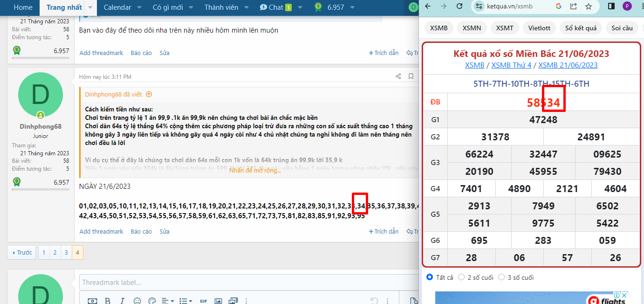Go forward in the ketqua.vn browser window
The height and width of the screenshot is (304, 644).
coord(444,7)
